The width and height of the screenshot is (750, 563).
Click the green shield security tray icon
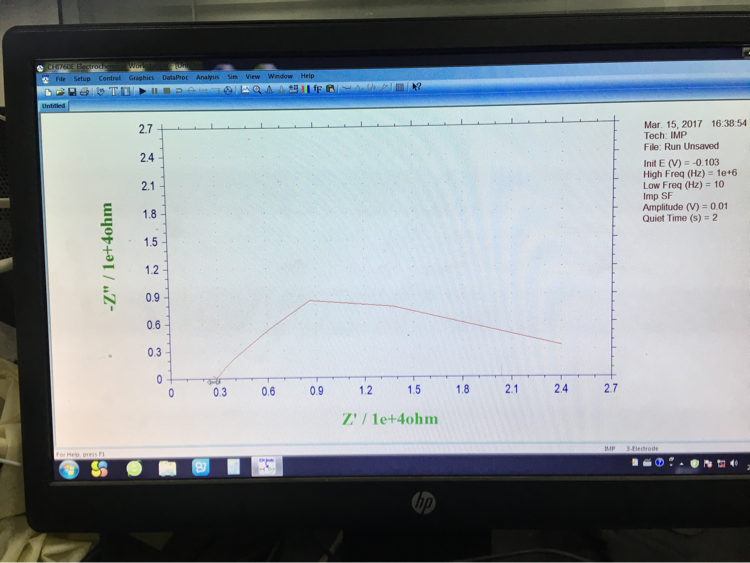695,463
